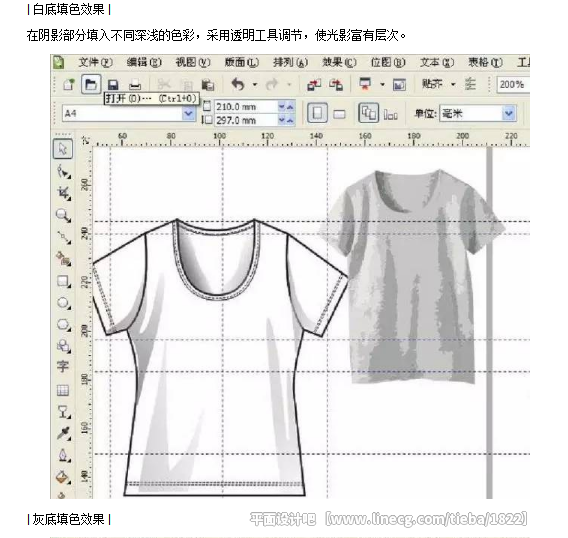The image size is (568, 538).
Task: Open the 排列(A) menu
Action: click(291, 62)
